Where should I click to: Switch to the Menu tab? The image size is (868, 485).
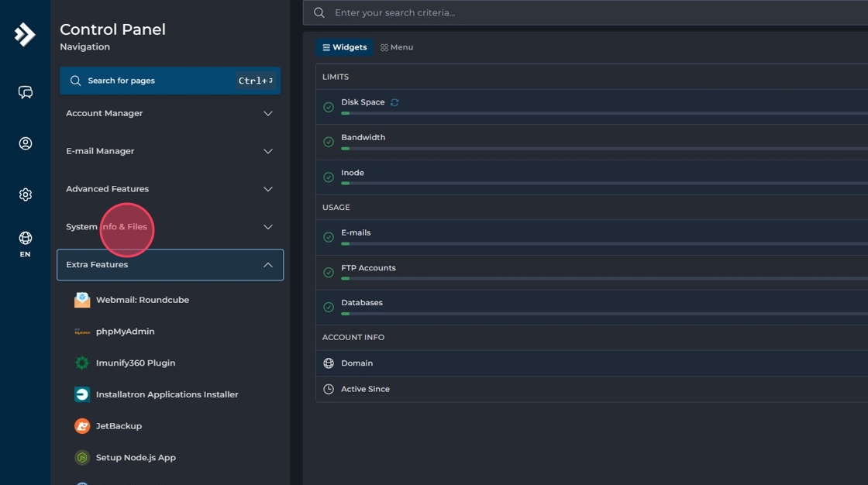pyautogui.click(x=397, y=47)
